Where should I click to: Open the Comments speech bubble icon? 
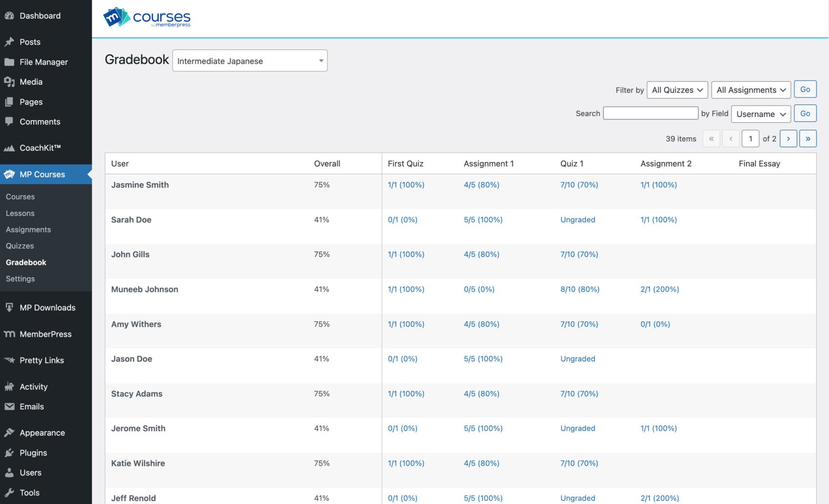tap(10, 121)
